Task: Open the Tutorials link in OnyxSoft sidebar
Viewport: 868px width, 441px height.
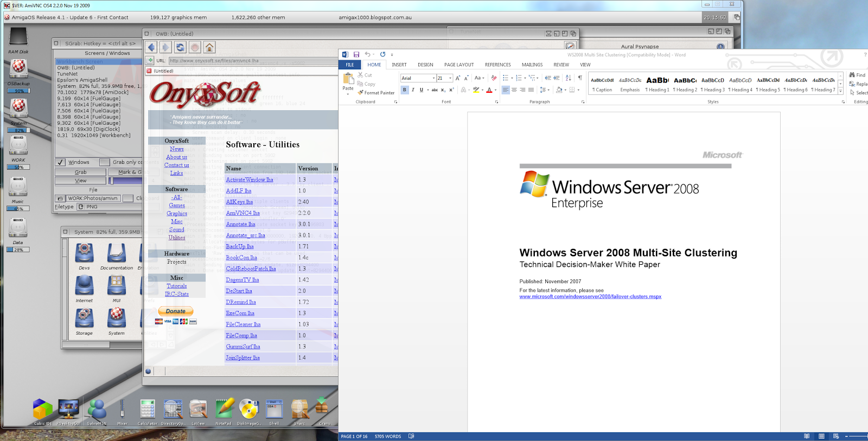Action: click(x=177, y=286)
